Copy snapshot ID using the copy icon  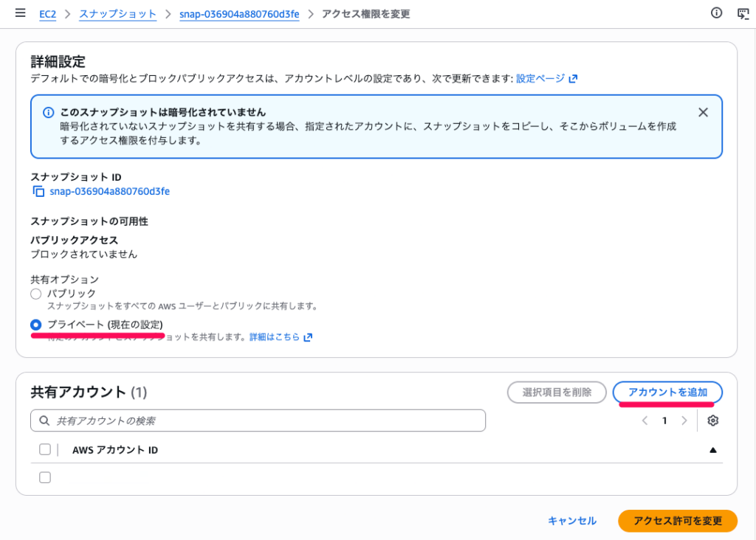pos(38,192)
